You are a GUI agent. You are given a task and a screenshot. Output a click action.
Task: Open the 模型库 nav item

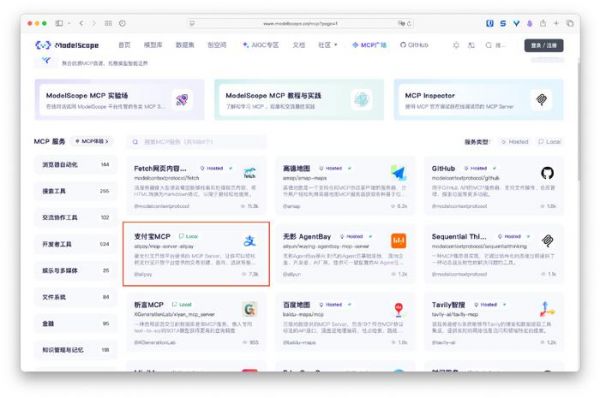pos(153,45)
